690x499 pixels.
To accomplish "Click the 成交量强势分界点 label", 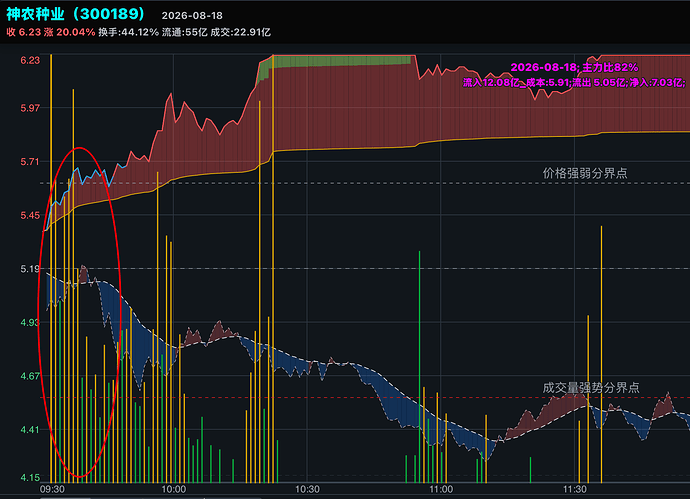I will (591, 388).
